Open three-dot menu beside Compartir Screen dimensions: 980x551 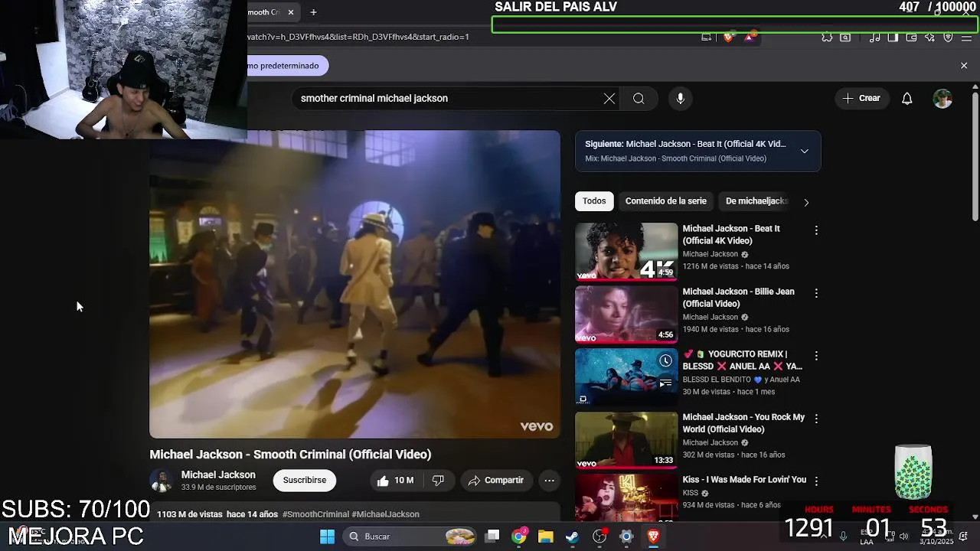pyautogui.click(x=549, y=480)
